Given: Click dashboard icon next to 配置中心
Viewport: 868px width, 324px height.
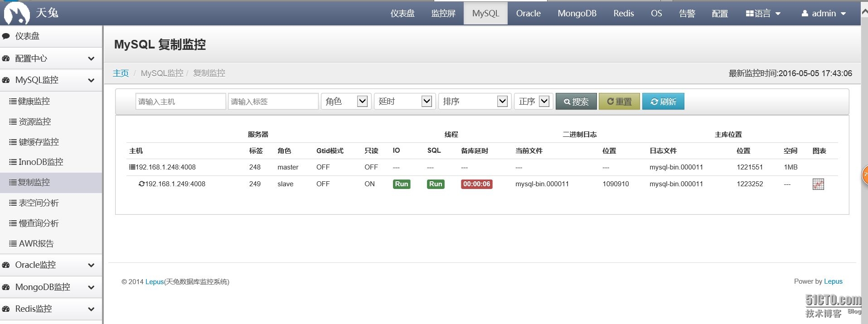Looking at the screenshot, I should (x=6, y=58).
